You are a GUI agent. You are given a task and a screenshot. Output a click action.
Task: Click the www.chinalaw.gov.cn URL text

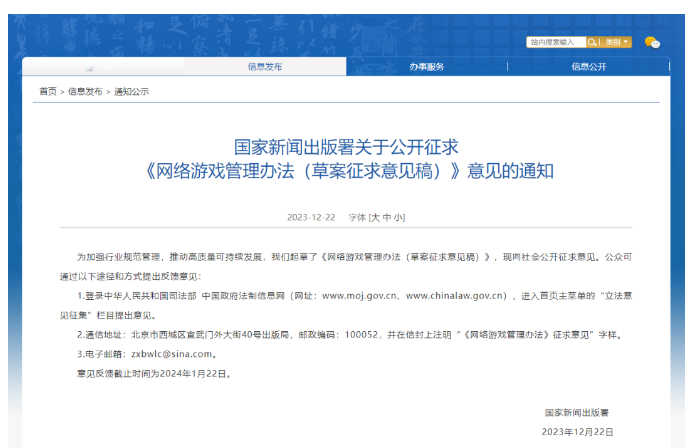click(x=452, y=297)
